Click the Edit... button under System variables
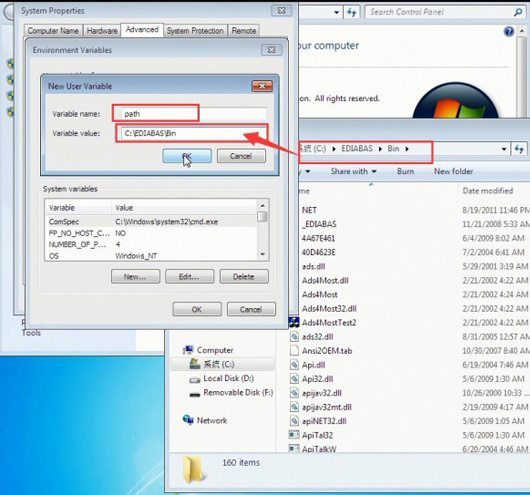Viewport: 530px width, 495px height. tap(189, 277)
